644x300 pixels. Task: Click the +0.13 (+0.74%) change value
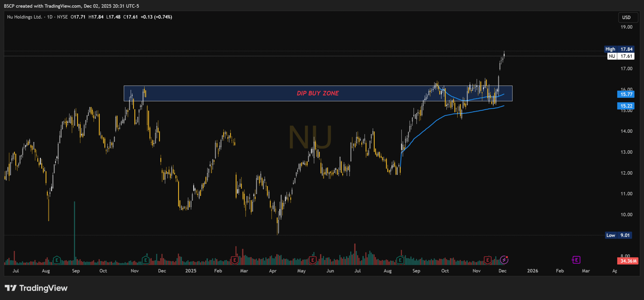[x=156, y=17]
